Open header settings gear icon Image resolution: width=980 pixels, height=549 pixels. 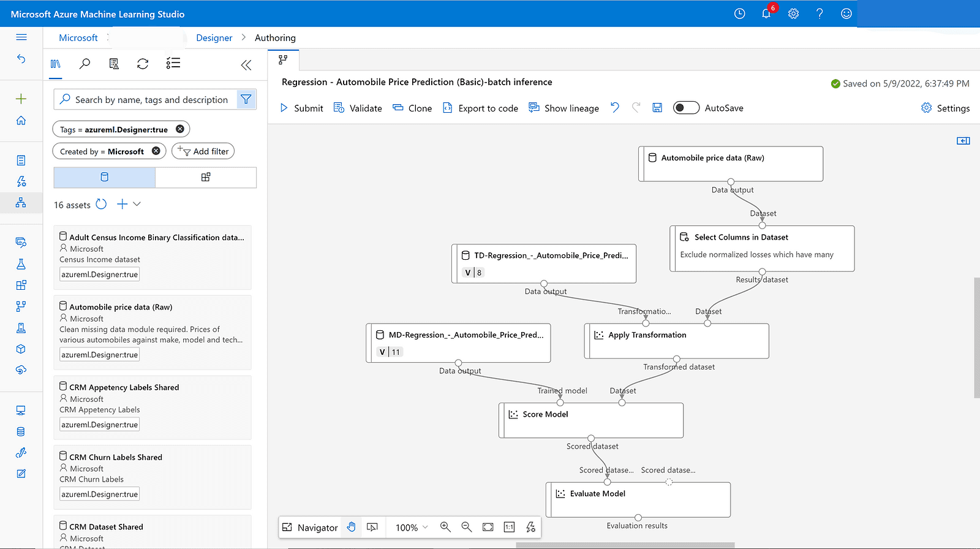click(793, 13)
